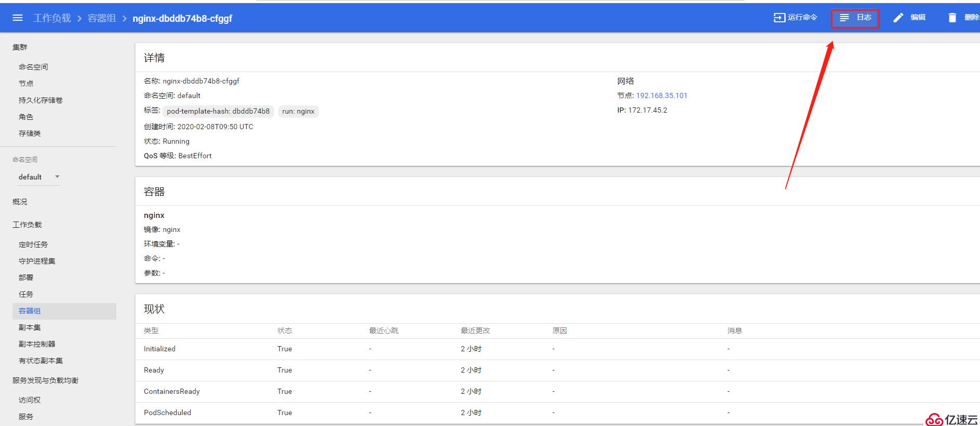The width and height of the screenshot is (980, 426).
Task: Select 定时任务 in sidebar
Action: (33, 244)
